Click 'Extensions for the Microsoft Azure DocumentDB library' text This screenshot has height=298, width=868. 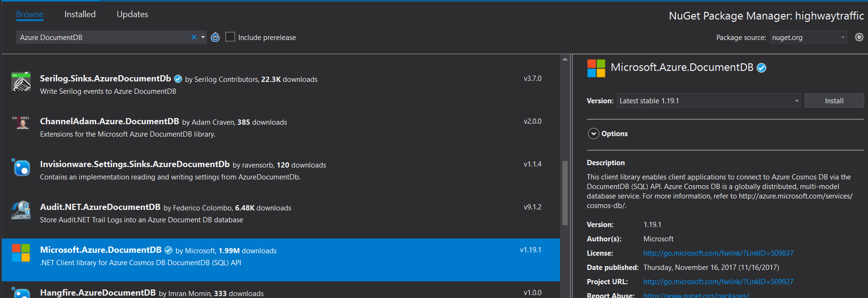pyautogui.click(x=128, y=134)
